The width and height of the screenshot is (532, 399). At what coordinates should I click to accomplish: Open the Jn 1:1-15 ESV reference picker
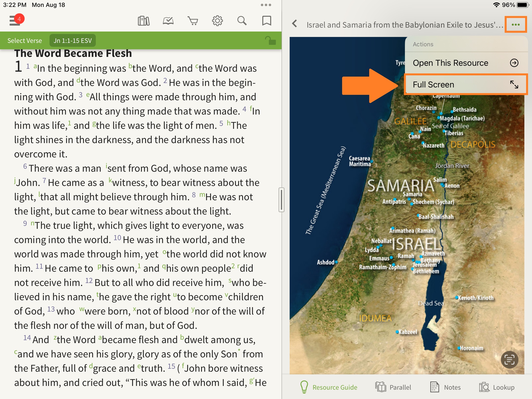click(x=73, y=40)
